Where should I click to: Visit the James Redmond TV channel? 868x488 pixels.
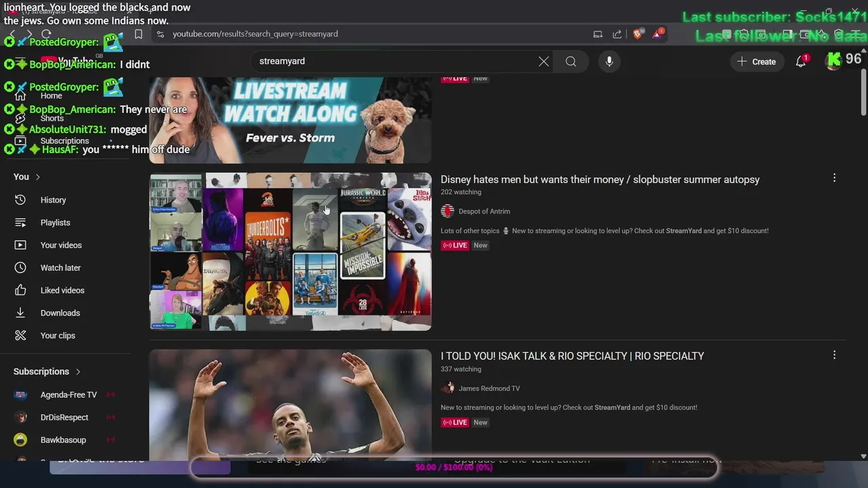point(489,388)
